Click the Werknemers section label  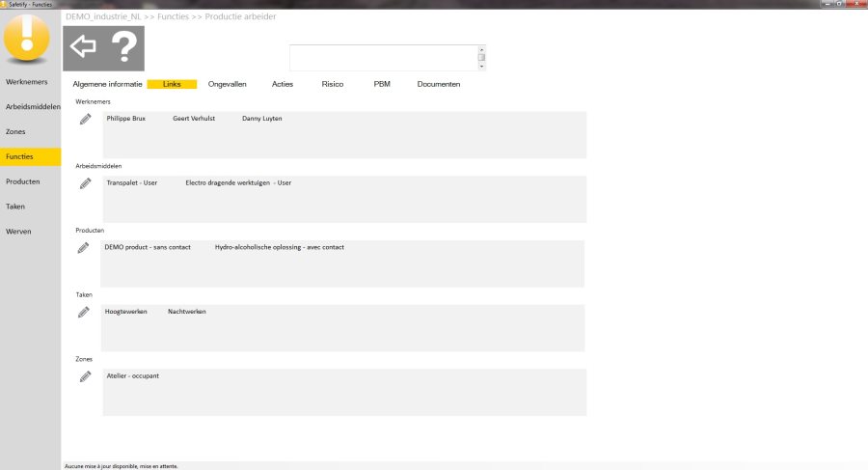click(93, 101)
